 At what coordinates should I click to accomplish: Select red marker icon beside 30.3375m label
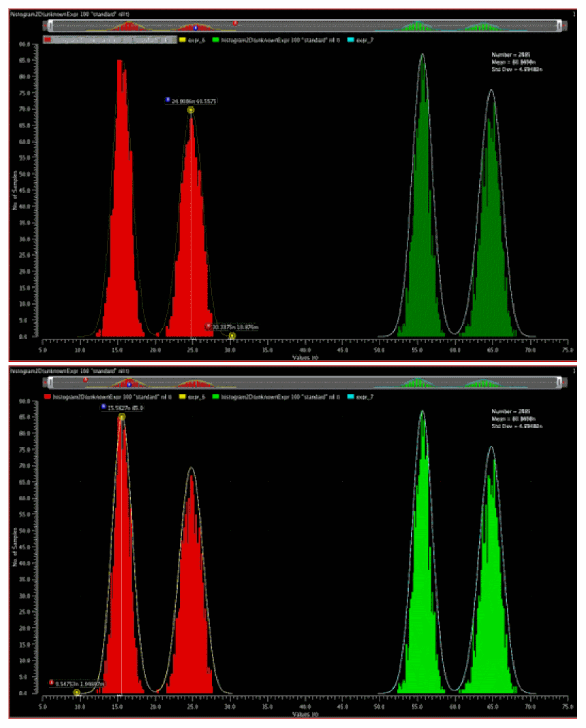point(209,327)
